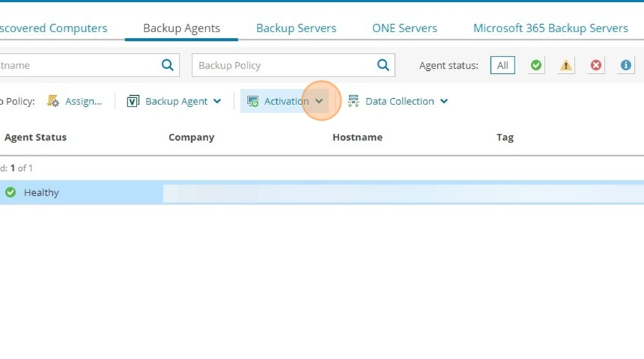Go to Microsoft 365 Backup Servers tab
The image size is (644, 359).
point(550,29)
